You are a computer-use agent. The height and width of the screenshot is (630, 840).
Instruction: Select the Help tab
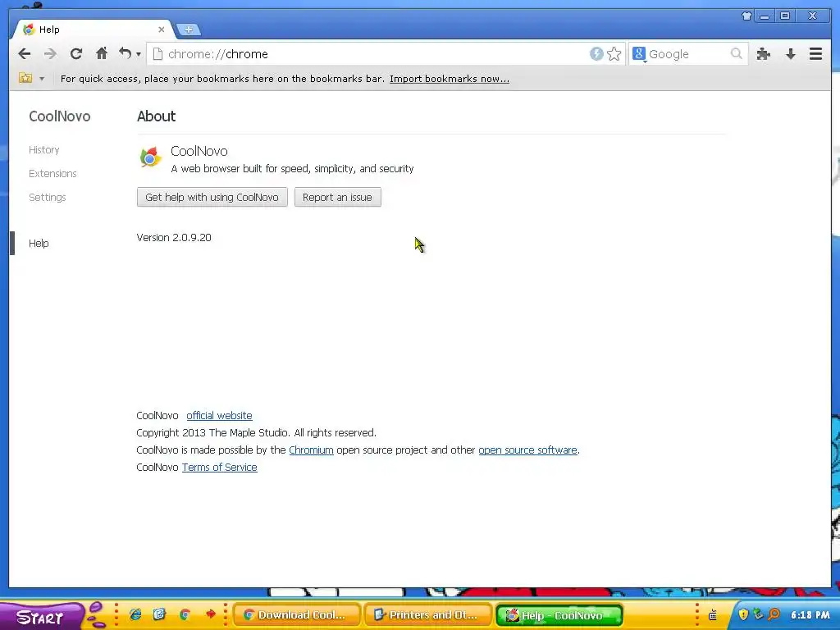[x=91, y=30]
